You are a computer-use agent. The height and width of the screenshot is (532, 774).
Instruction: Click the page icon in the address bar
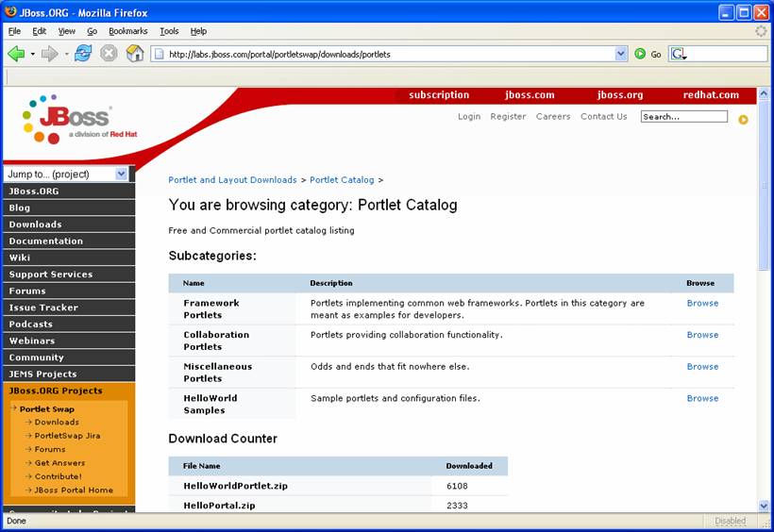coord(159,54)
